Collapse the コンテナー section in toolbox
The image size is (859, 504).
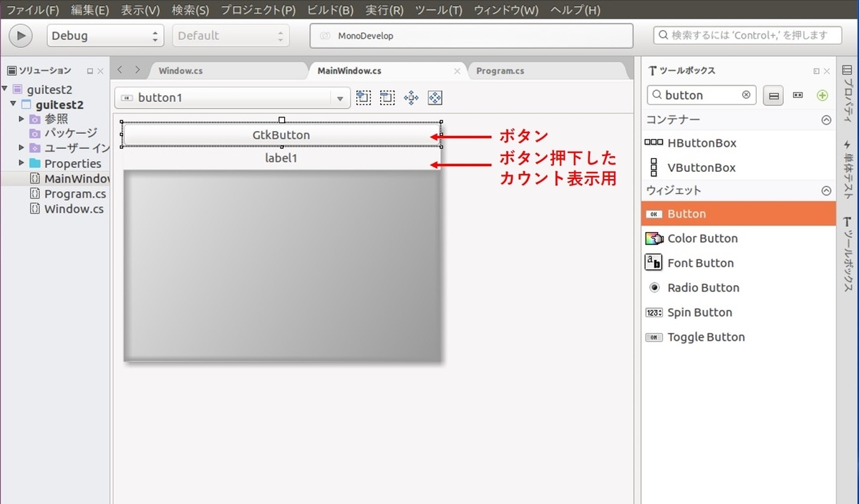point(827,119)
